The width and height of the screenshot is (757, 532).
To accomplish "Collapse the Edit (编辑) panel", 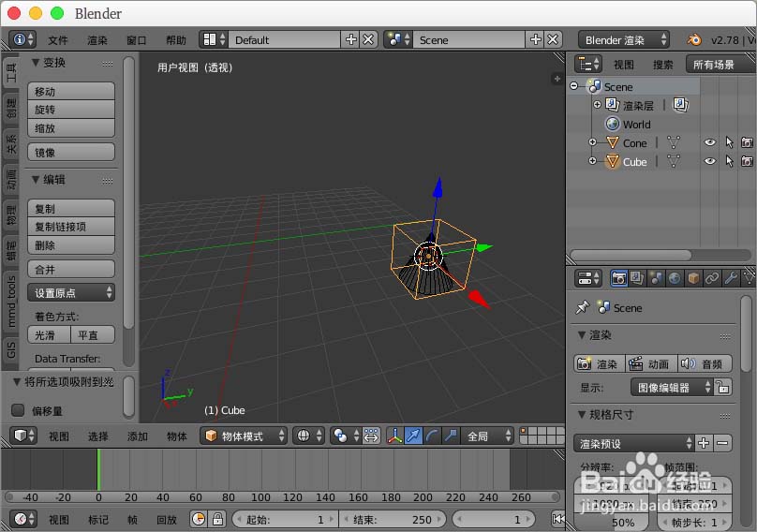I will pos(36,180).
